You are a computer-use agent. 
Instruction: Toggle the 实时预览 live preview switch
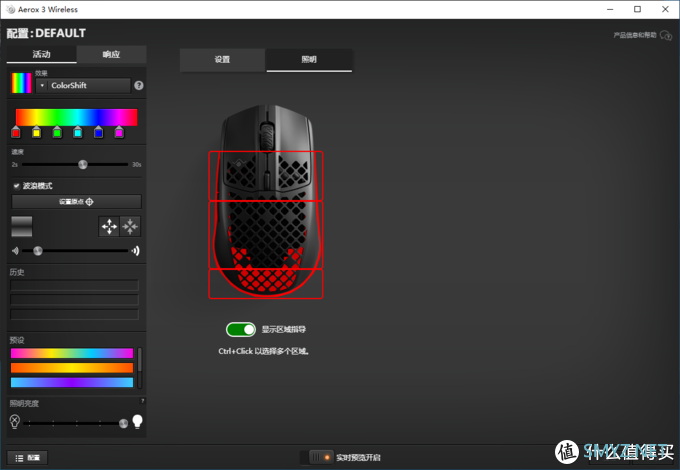pyautogui.click(x=317, y=457)
